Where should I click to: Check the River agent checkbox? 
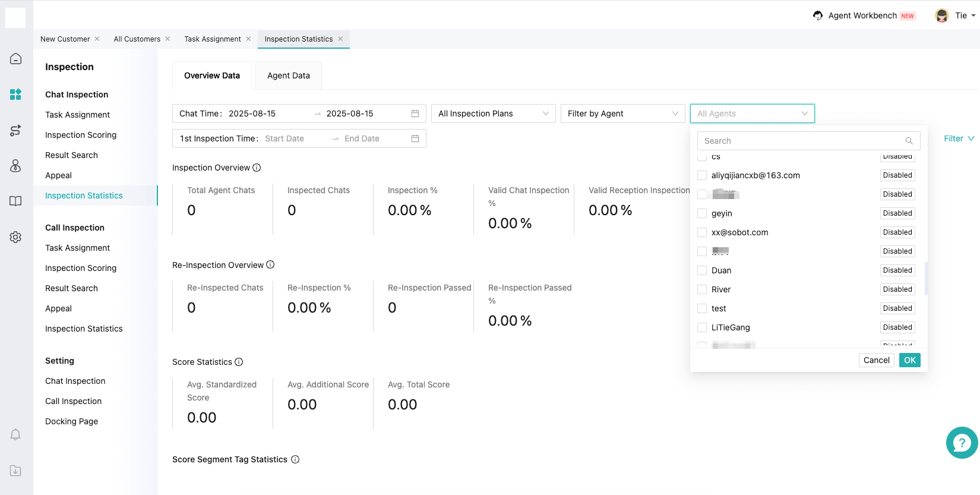[702, 289]
